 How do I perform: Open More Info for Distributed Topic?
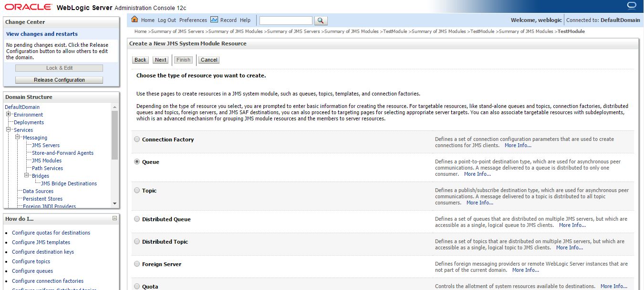(569, 247)
